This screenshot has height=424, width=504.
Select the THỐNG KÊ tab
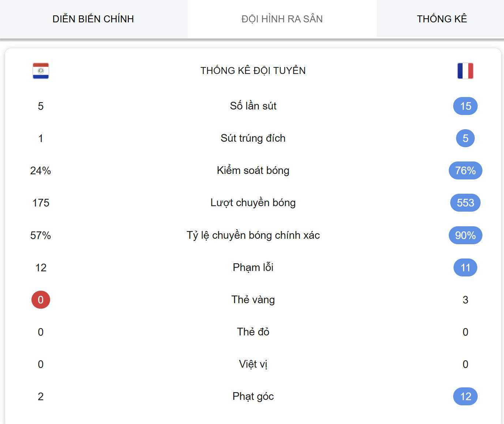tap(442, 19)
